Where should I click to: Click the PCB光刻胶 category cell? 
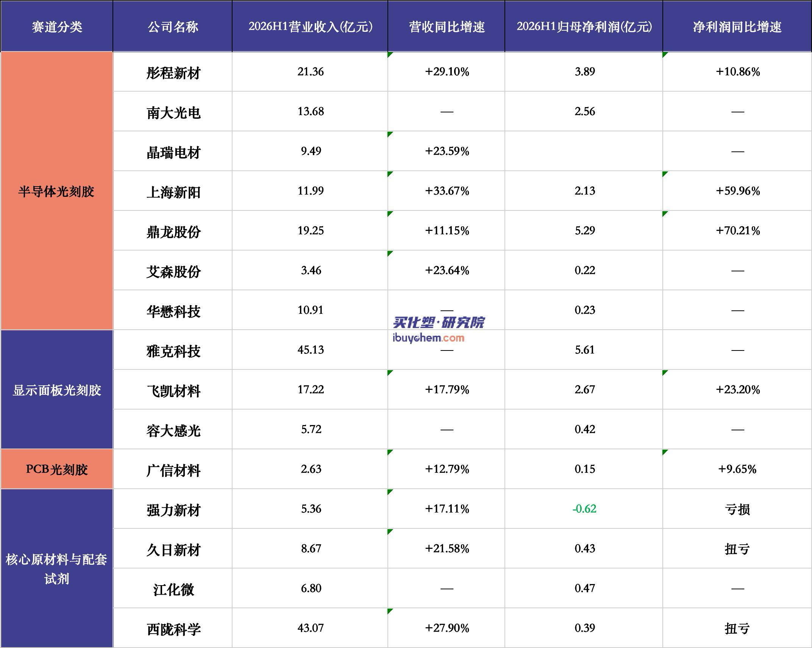coord(57,469)
